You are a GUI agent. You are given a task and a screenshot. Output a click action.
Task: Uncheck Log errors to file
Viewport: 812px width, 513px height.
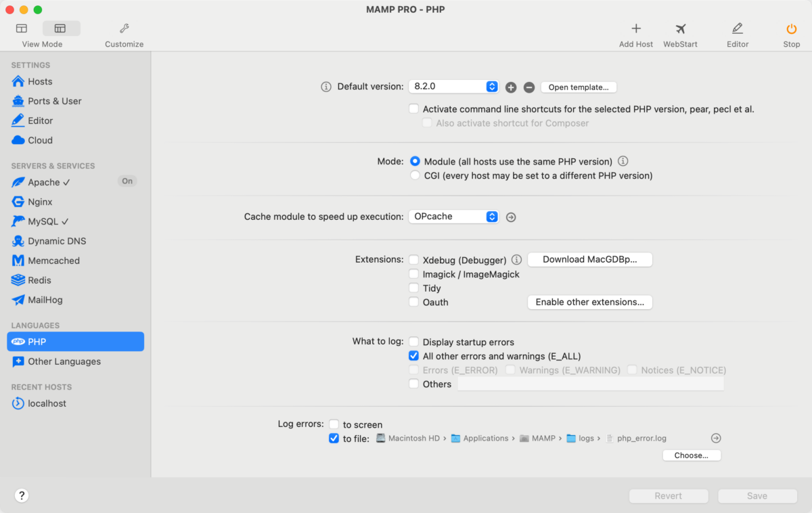point(334,439)
